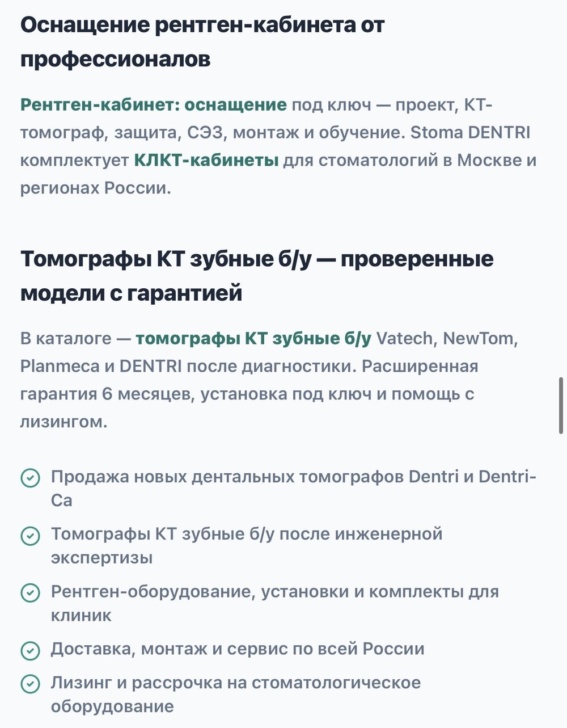The height and width of the screenshot is (728, 567).
Task: Click text 'регионах России' in first paragraph
Action: tap(95, 188)
